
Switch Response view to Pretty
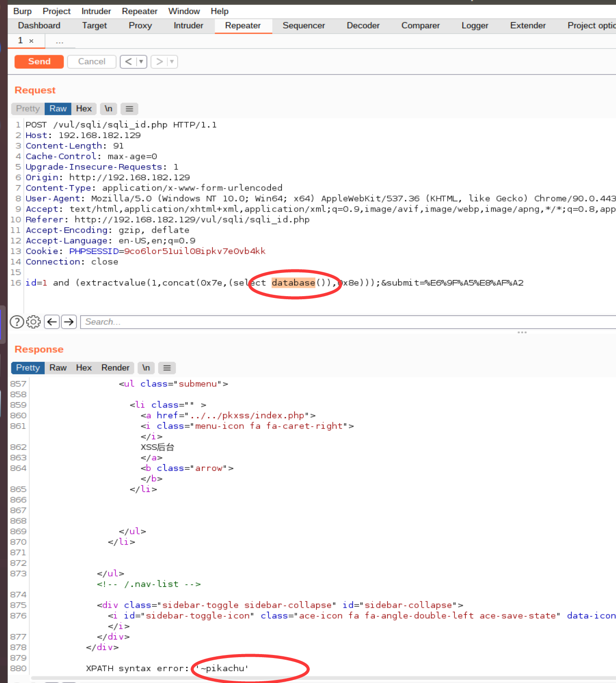pos(28,368)
